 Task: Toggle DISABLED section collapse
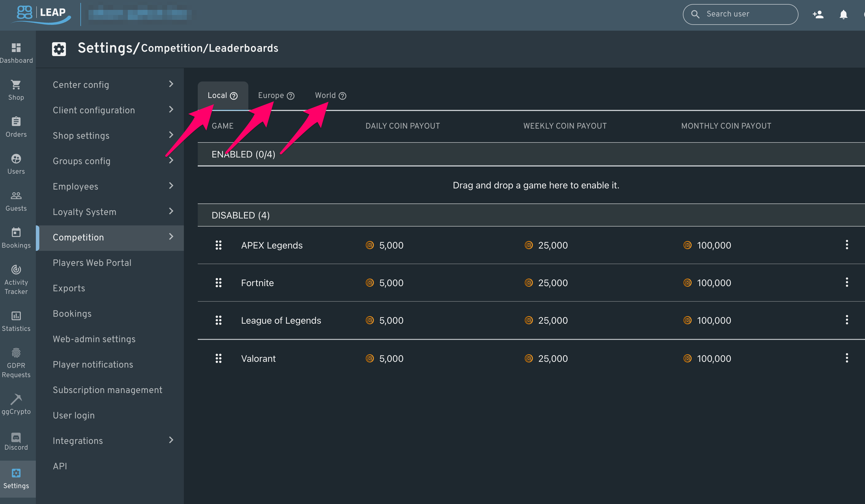(241, 215)
